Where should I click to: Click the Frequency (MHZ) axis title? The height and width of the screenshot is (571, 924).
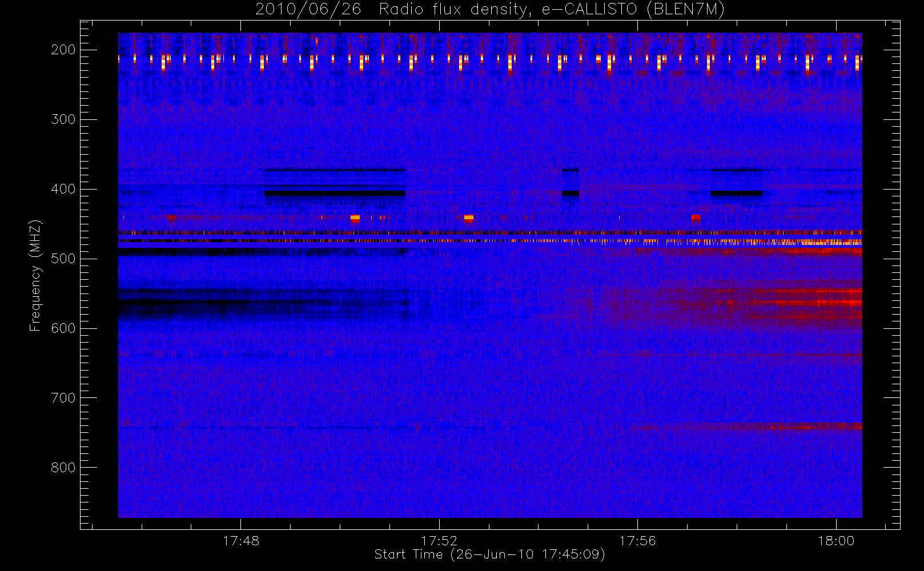pyautogui.click(x=35, y=275)
